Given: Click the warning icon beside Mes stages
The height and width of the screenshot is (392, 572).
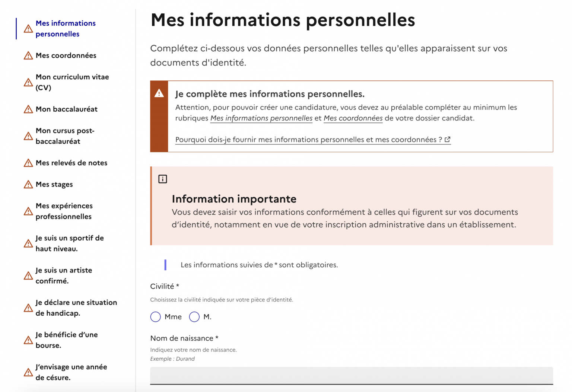Looking at the screenshot, I should pos(28,184).
